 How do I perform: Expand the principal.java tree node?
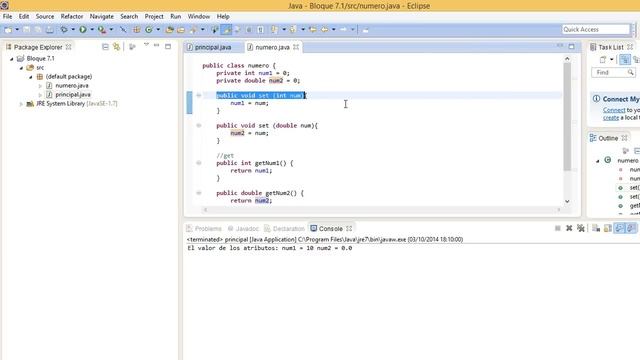click(x=40, y=95)
